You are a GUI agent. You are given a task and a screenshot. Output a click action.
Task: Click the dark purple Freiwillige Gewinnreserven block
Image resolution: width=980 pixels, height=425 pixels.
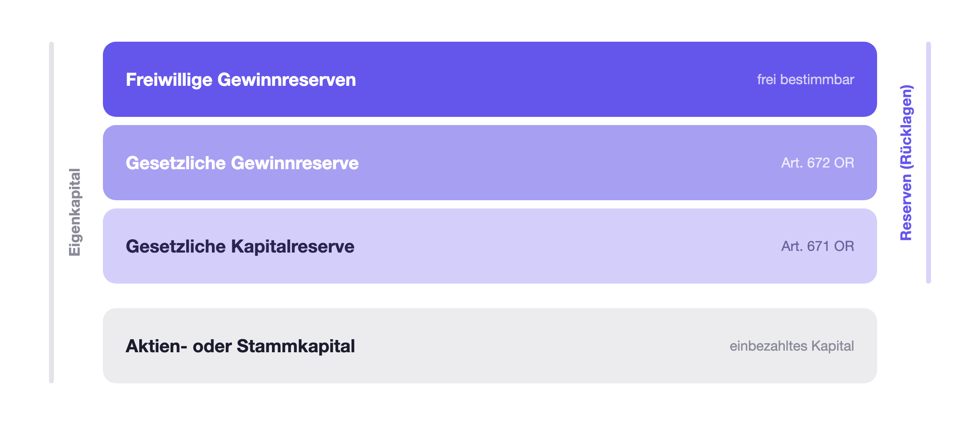click(490, 79)
